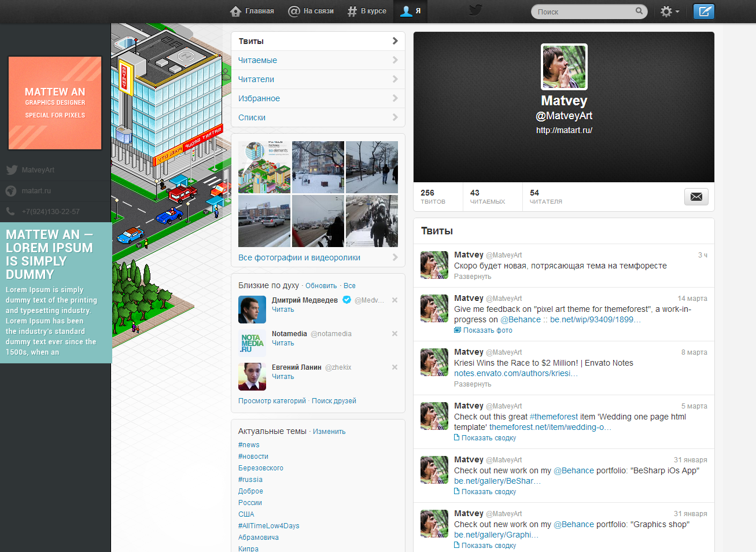The width and height of the screenshot is (756, 552).
Task: Expand the Читаемые list
Action: point(318,60)
